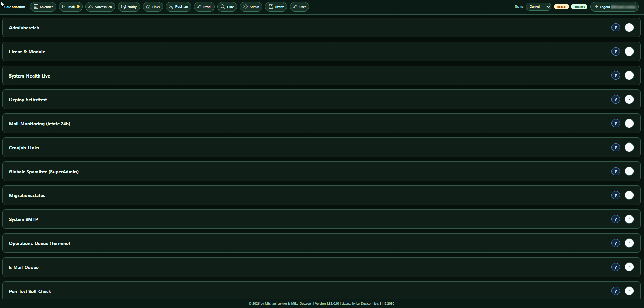644x308 pixels.
Task: Open the Admin nav item
Action: point(251,7)
